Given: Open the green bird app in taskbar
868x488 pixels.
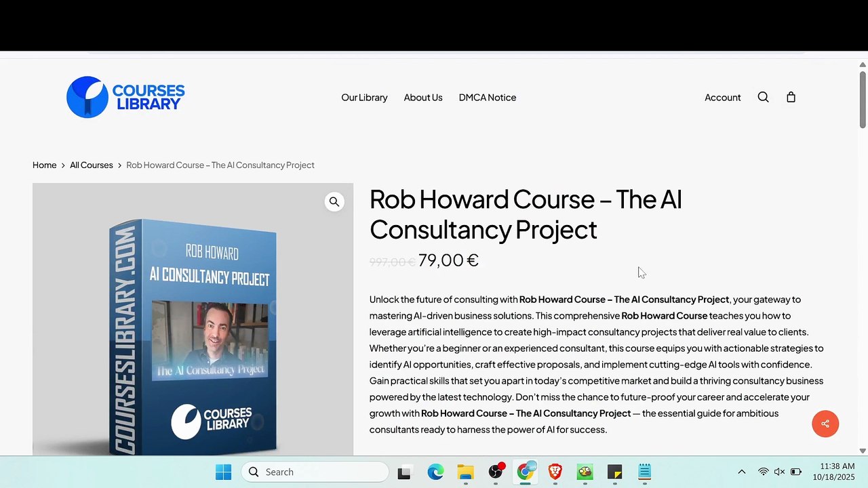Looking at the screenshot, I should pos(585,472).
